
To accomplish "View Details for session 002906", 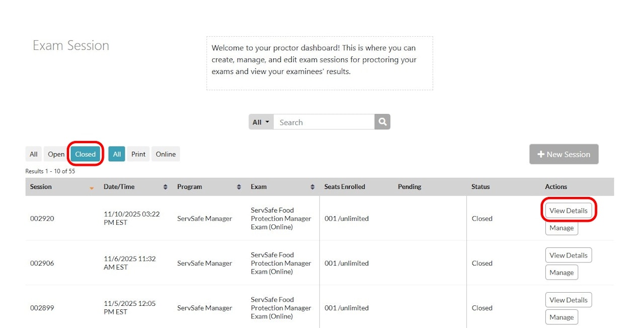I will 569,255.
